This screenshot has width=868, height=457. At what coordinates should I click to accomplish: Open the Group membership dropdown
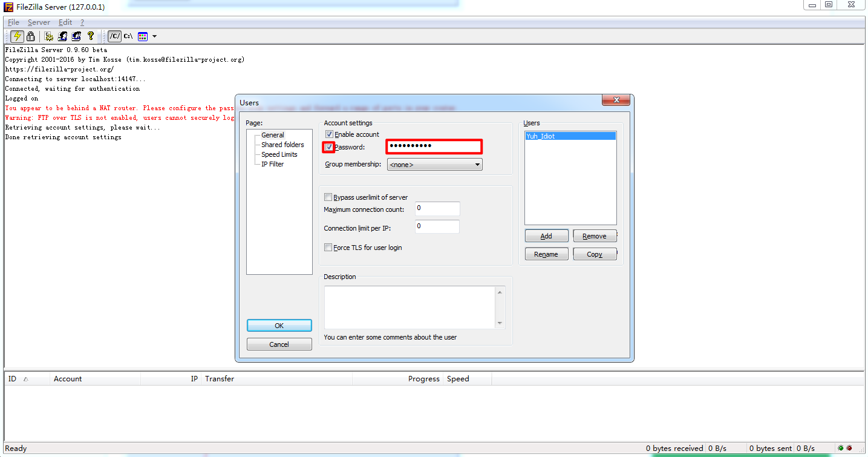(435, 165)
